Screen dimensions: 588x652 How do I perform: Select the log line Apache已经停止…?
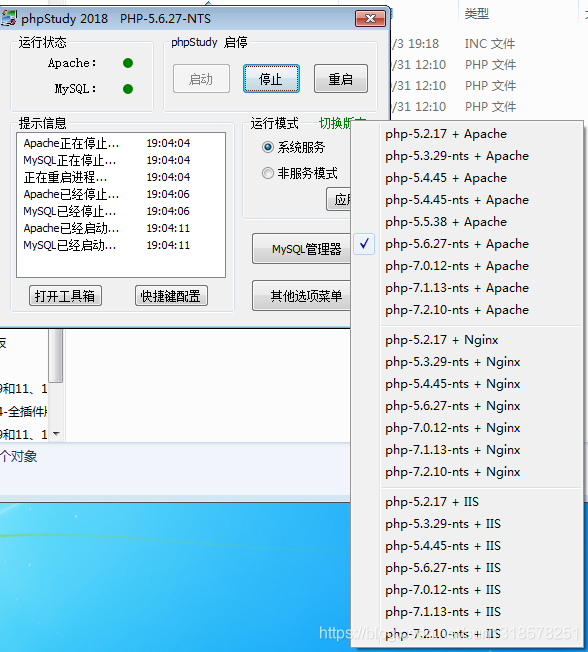click(x=106, y=195)
